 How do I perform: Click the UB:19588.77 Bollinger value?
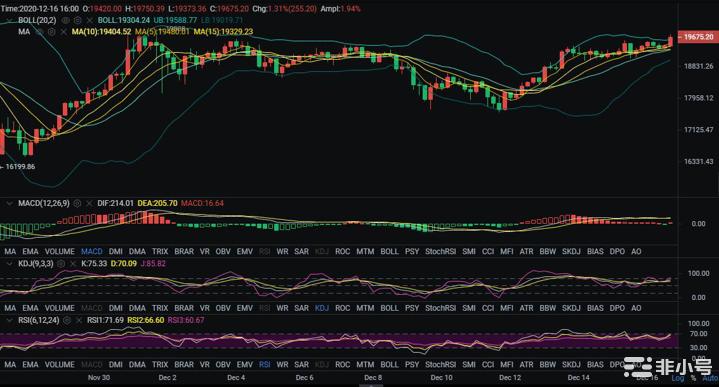175,20
